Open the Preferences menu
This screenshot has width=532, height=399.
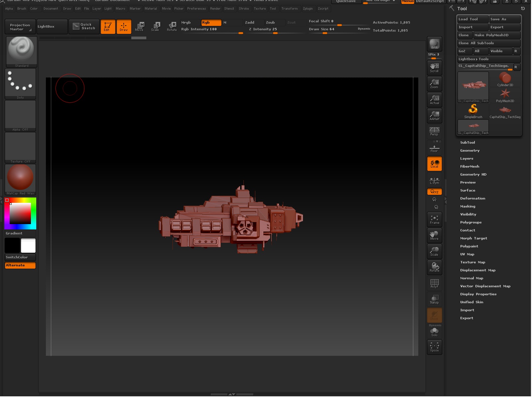click(x=197, y=9)
